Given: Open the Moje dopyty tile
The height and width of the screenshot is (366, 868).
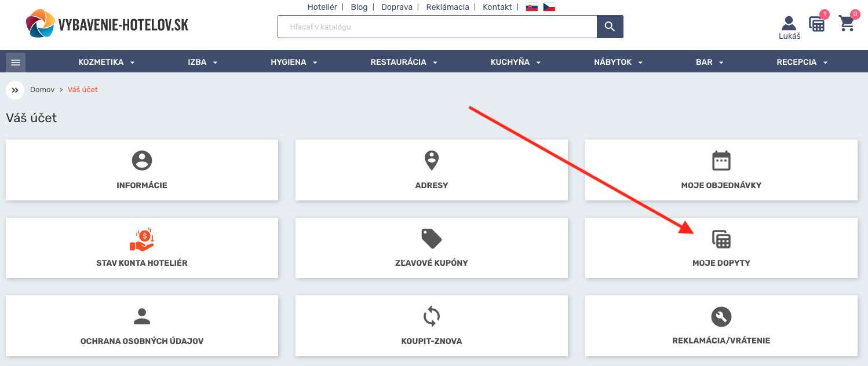Looking at the screenshot, I should (721, 248).
